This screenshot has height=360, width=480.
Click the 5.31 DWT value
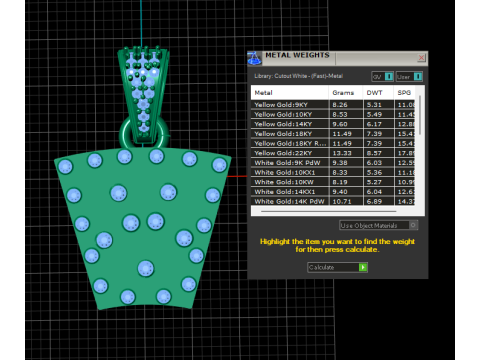pyautogui.click(x=374, y=105)
